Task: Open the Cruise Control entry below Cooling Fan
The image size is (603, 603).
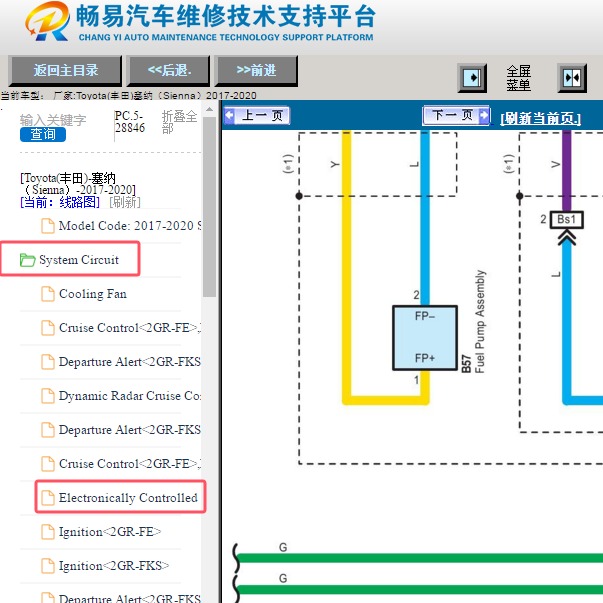Action: (x=130, y=328)
